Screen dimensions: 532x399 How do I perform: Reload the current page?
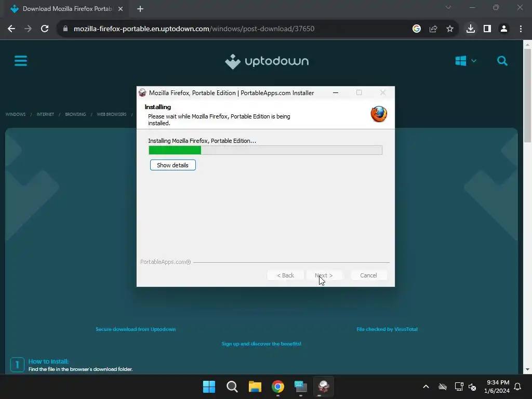point(45,29)
